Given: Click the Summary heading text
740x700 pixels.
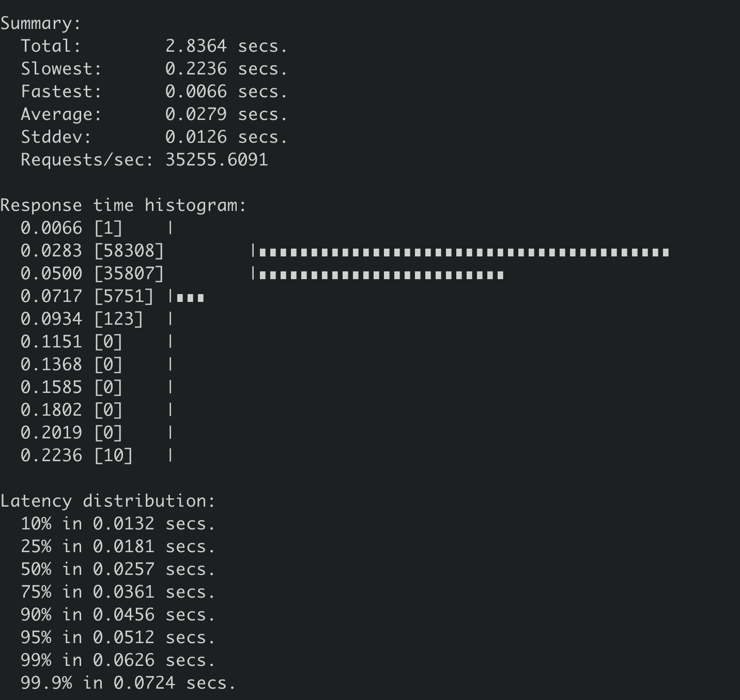Looking at the screenshot, I should click(41, 24).
